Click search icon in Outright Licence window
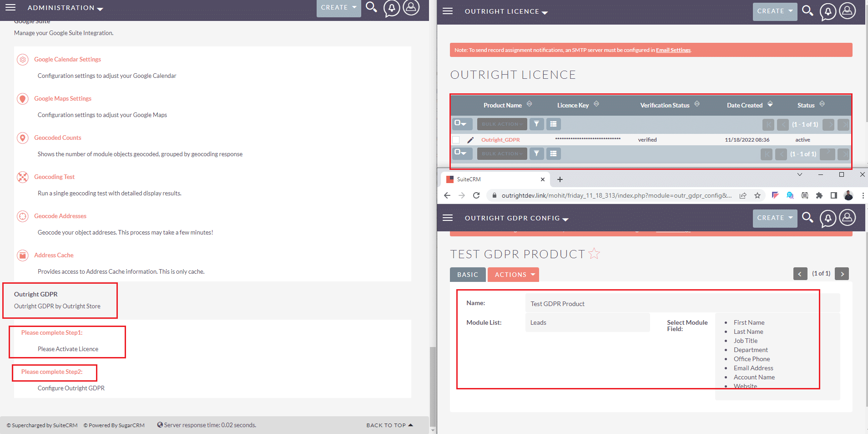This screenshot has height=434, width=868. [x=807, y=10]
